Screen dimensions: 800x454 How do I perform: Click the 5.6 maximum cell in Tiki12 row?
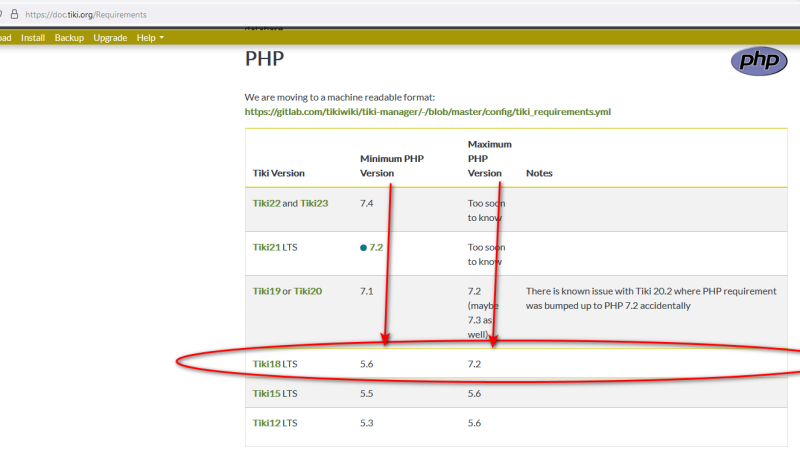point(474,423)
